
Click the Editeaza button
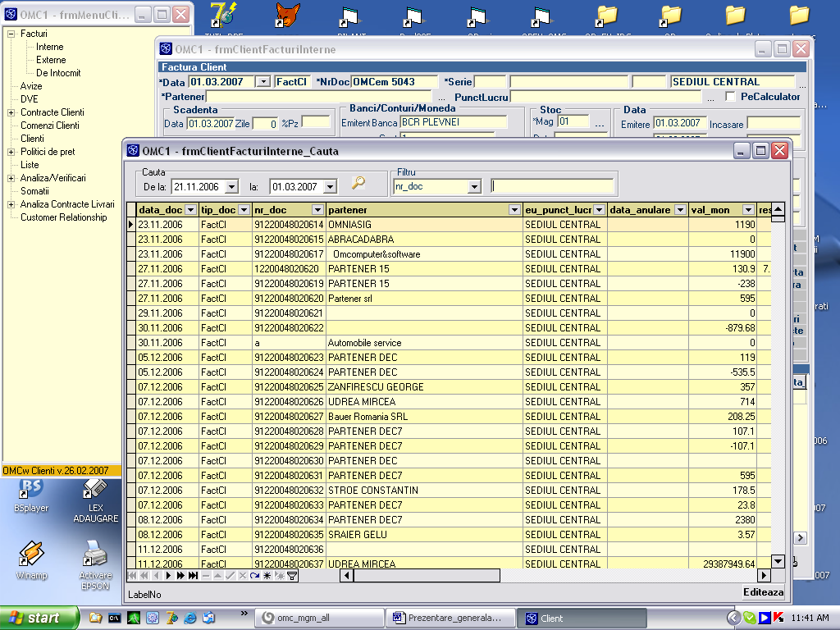(x=764, y=592)
